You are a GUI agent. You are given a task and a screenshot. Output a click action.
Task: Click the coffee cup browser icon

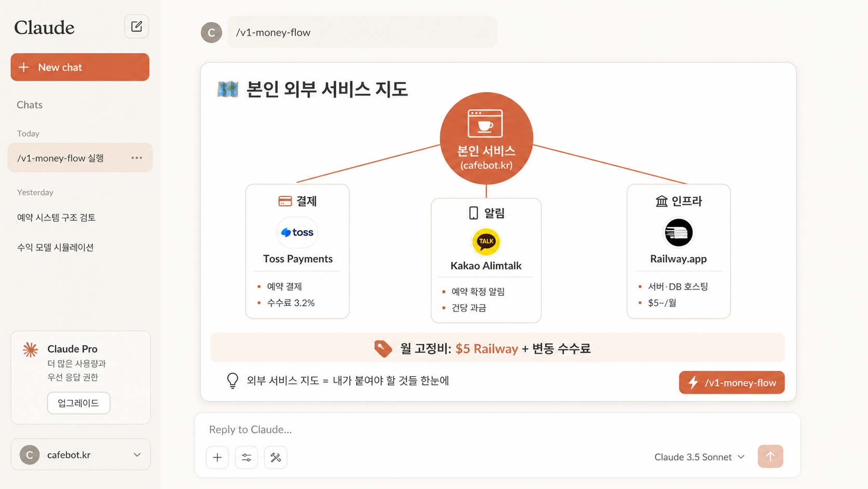pyautogui.click(x=485, y=124)
